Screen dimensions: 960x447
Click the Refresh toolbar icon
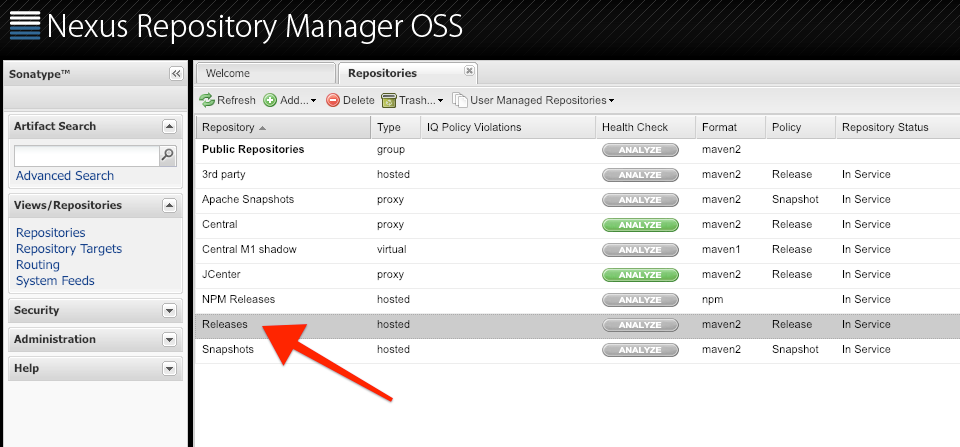(x=207, y=100)
